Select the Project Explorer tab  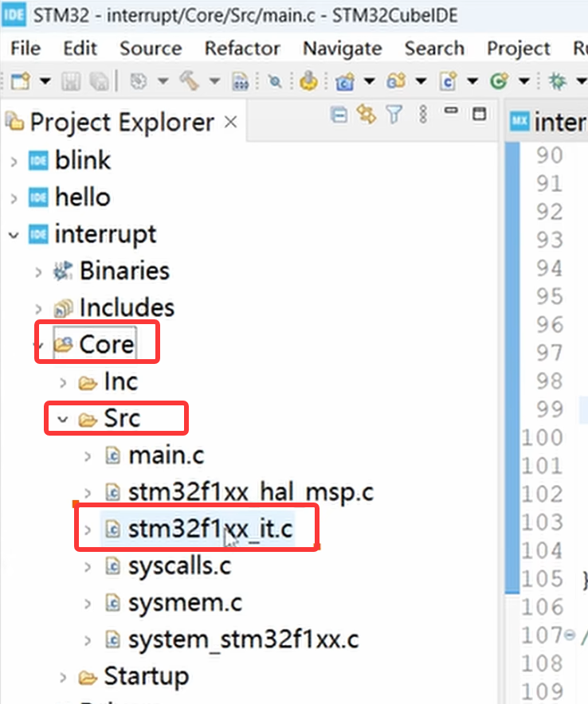coord(122,122)
